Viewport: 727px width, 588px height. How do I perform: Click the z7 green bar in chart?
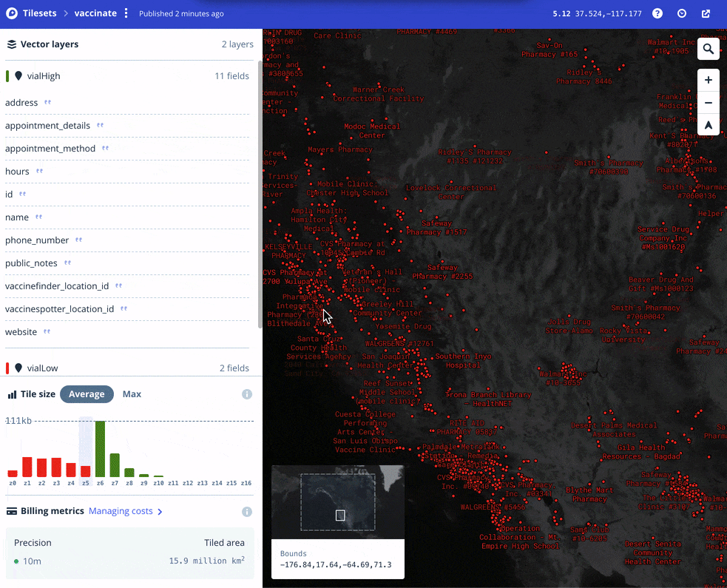pos(115,465)
